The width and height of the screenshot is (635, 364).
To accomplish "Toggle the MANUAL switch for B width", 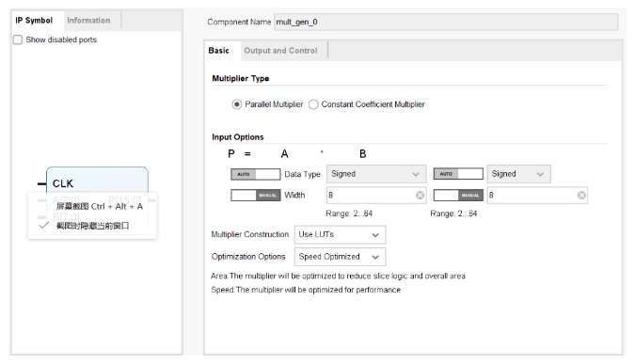I will pyautogui.click(x=458, y=195).
